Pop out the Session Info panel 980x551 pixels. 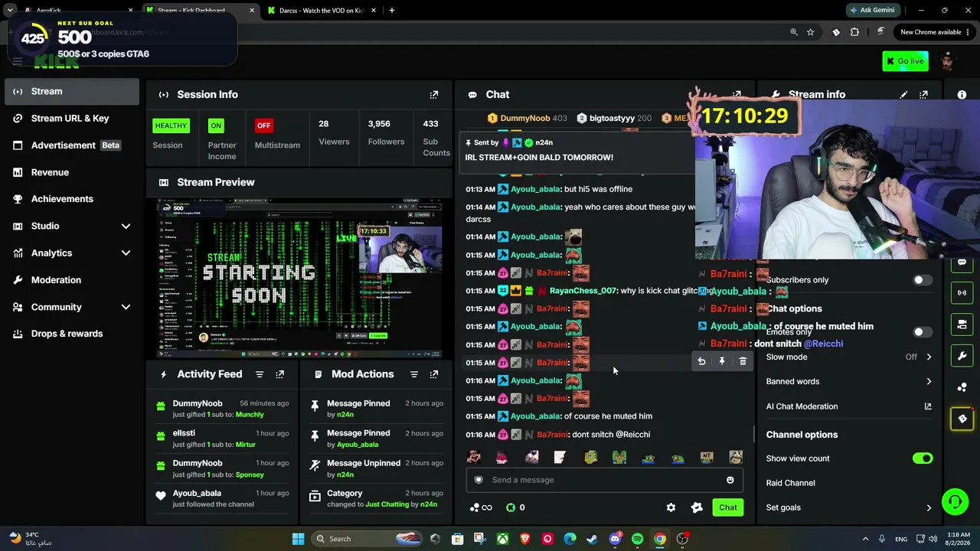point(434,95)
